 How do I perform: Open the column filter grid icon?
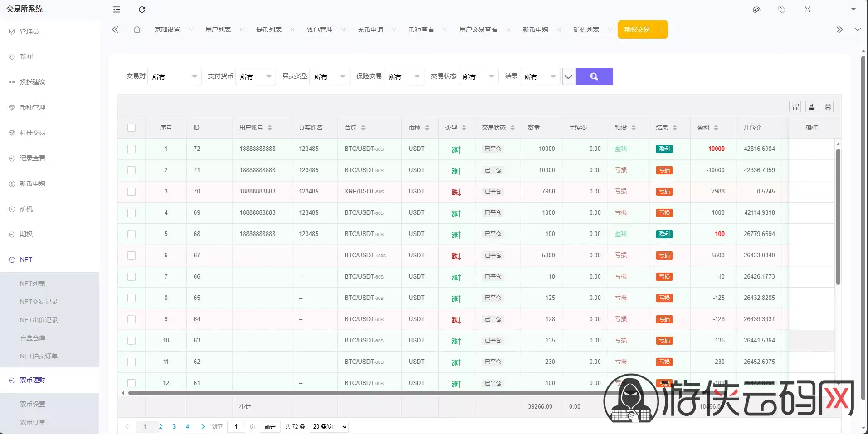click(x=795, y=107)
